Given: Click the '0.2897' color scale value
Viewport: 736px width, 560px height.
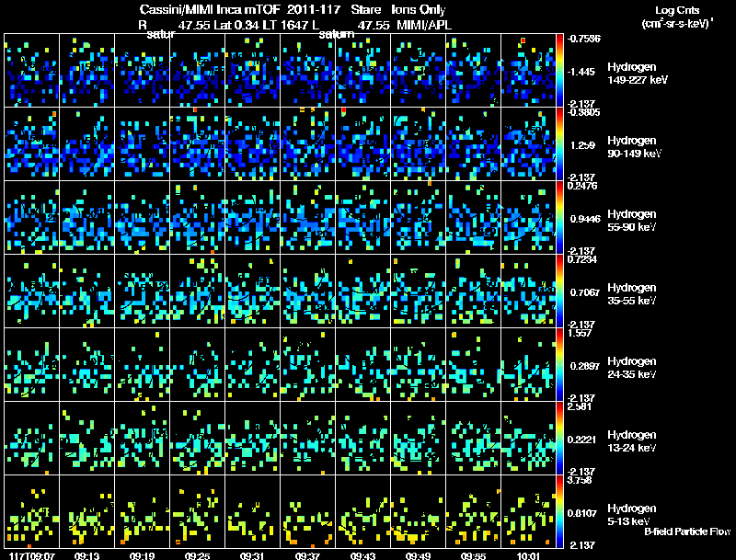Looking at the screenshot, I should [x=585, y=366].
